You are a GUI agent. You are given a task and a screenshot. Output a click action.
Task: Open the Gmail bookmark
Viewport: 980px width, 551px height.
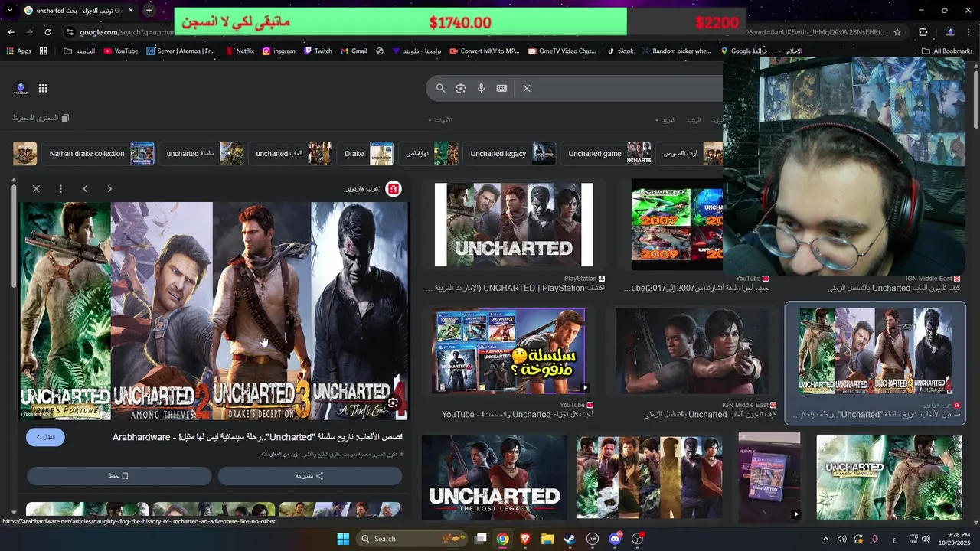point(354,51)
